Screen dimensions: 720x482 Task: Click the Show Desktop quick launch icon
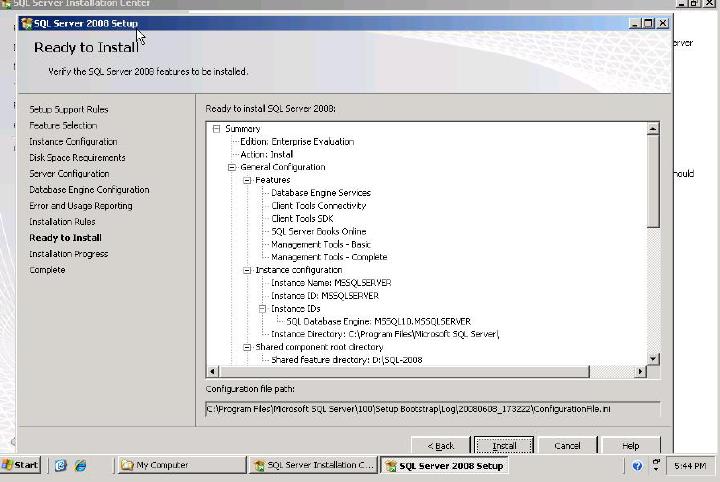60,465
